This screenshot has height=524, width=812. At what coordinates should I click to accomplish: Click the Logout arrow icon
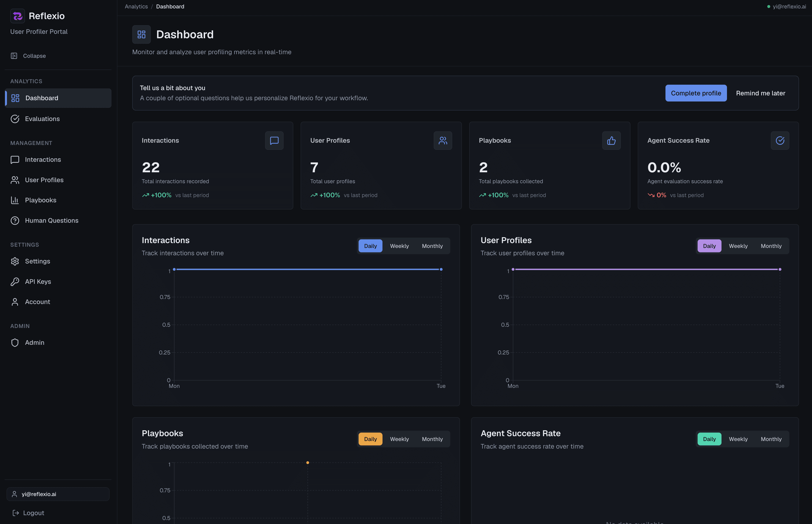click(x=16, y=513)
